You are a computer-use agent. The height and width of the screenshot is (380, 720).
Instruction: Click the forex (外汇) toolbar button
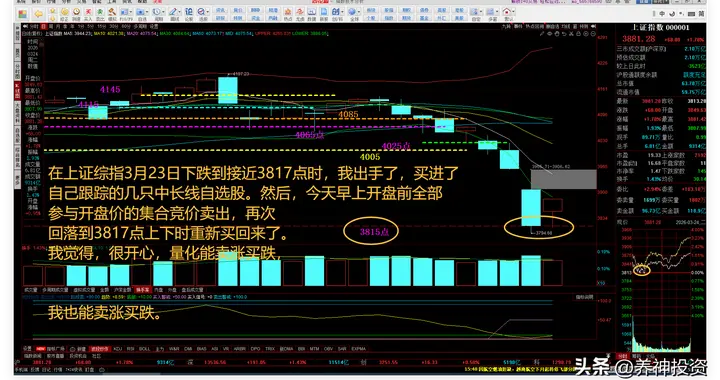(x=441, y=18)
